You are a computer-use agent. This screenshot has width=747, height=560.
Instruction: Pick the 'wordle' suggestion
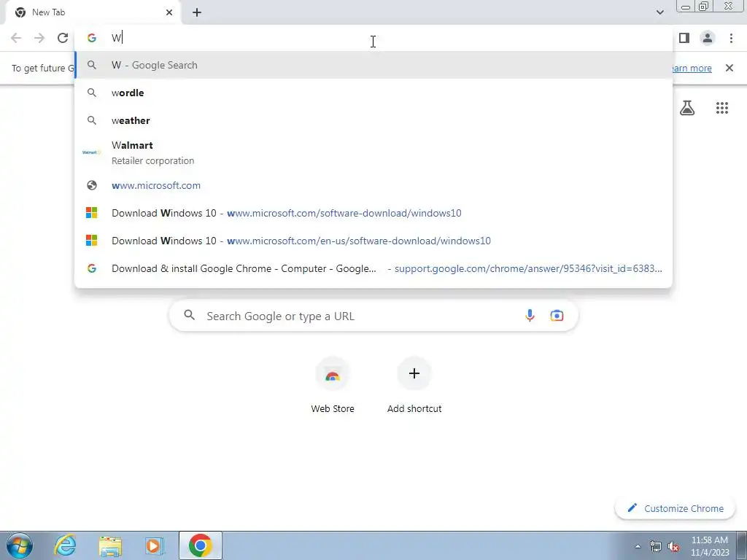tap(373, 93)
